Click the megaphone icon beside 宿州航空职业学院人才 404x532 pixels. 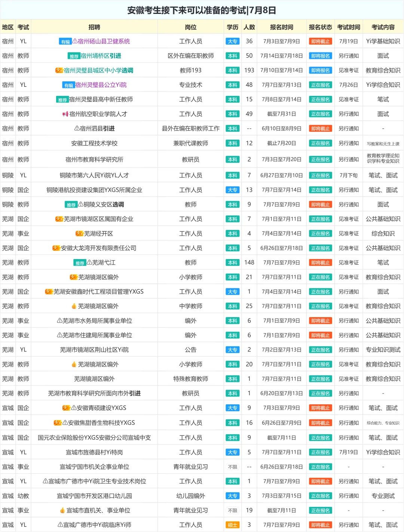point(65,114)
